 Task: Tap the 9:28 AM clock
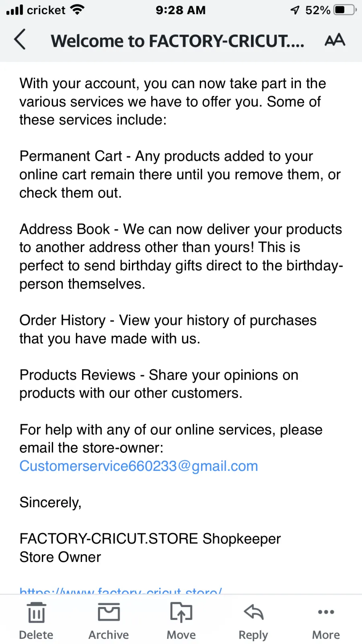coord(181,10)
